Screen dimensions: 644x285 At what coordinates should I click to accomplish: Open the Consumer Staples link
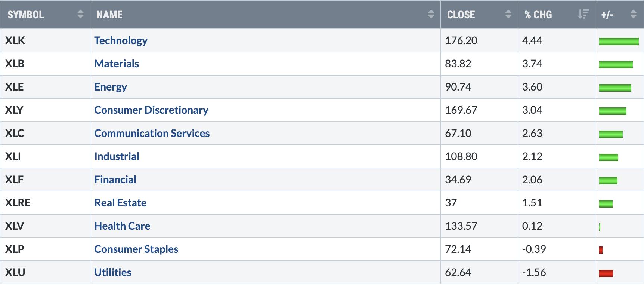click(x=136, y=249)
